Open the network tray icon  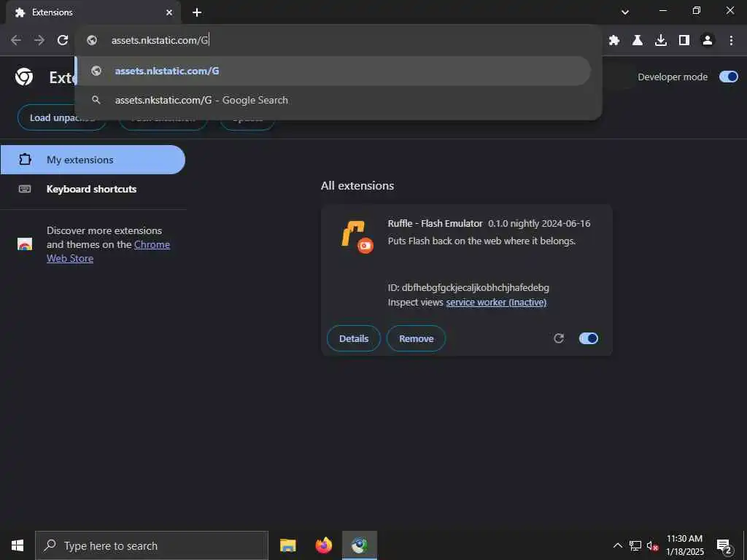point(635,545)
